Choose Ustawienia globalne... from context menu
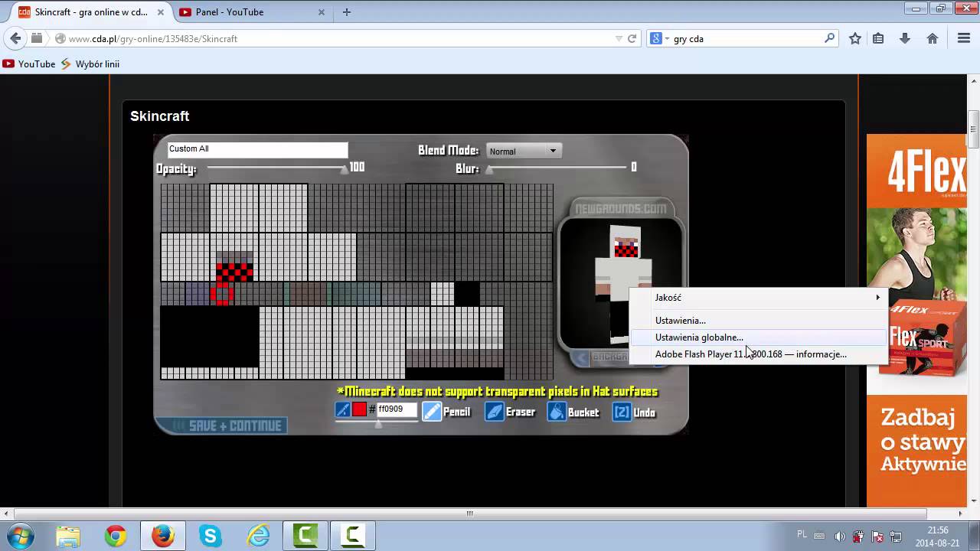 tap(758, 337)
